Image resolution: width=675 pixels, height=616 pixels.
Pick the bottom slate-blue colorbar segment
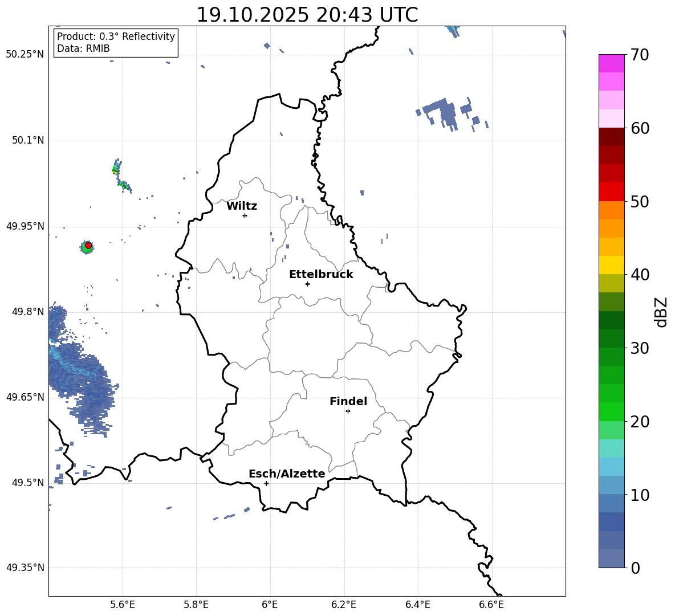click(612, 558)
